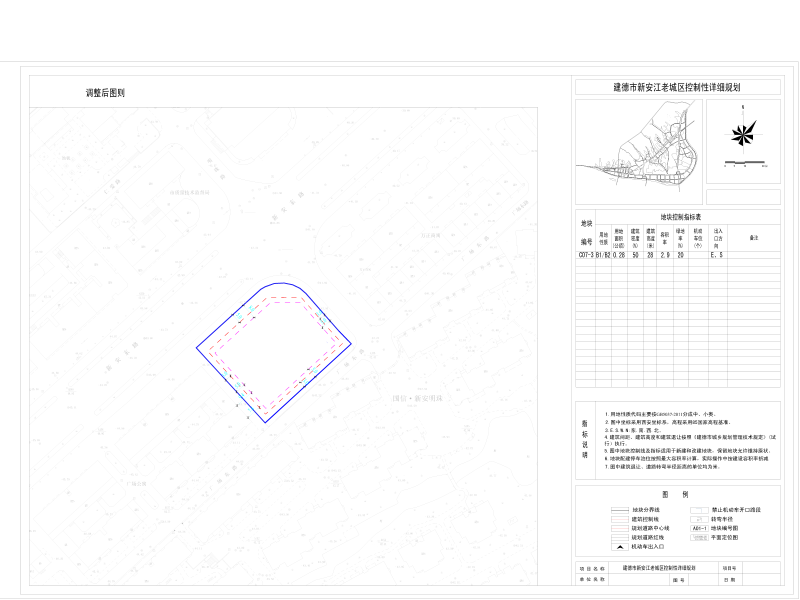This screenshot has width=800, height=600.
Task: Click the 调整后图则 heading
Action: click(105, 93)
